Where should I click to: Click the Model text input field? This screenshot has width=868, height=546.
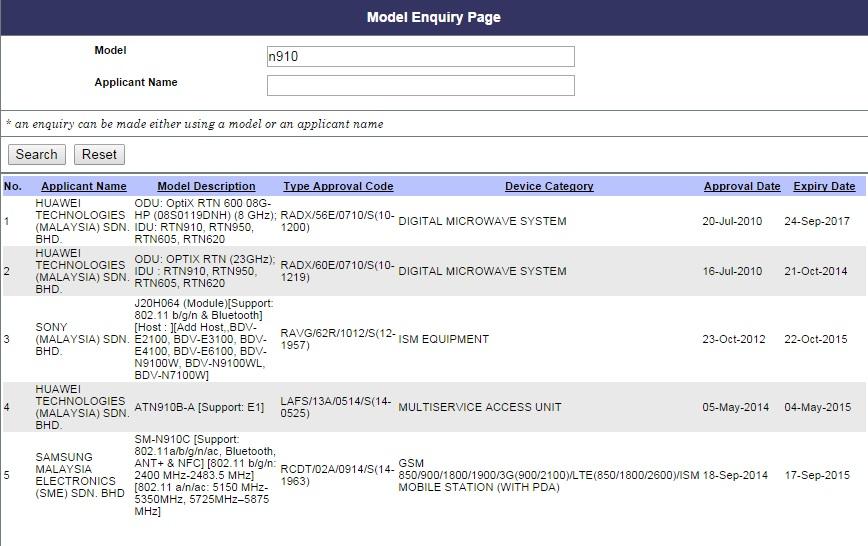420,57
